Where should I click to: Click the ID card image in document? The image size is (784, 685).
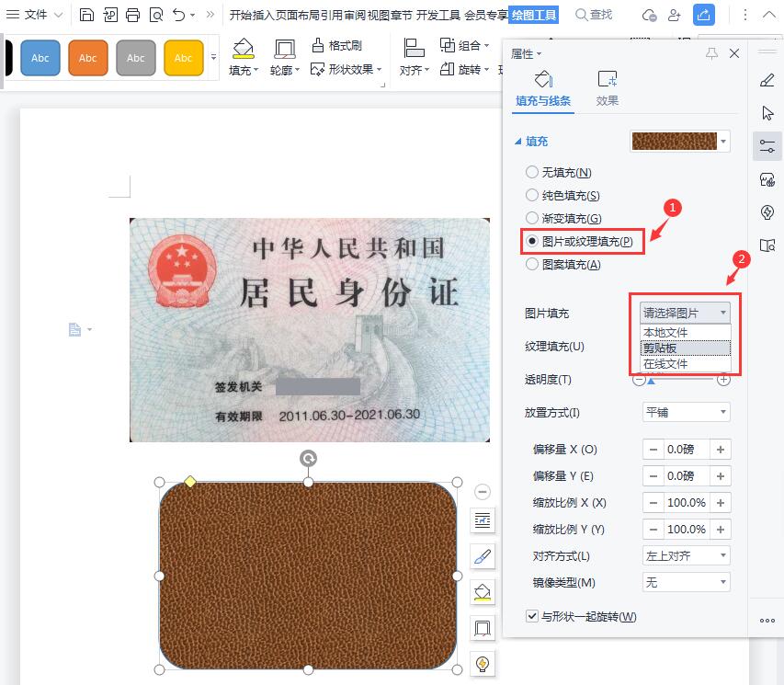(310, 330)
